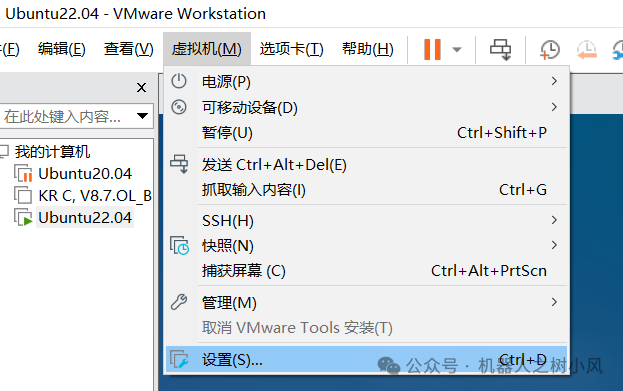The height and width of the screenshot is (391, 623).
Task: Click Send Ctrl+Alt+Del toolbar icon
Action: [500, 49]
